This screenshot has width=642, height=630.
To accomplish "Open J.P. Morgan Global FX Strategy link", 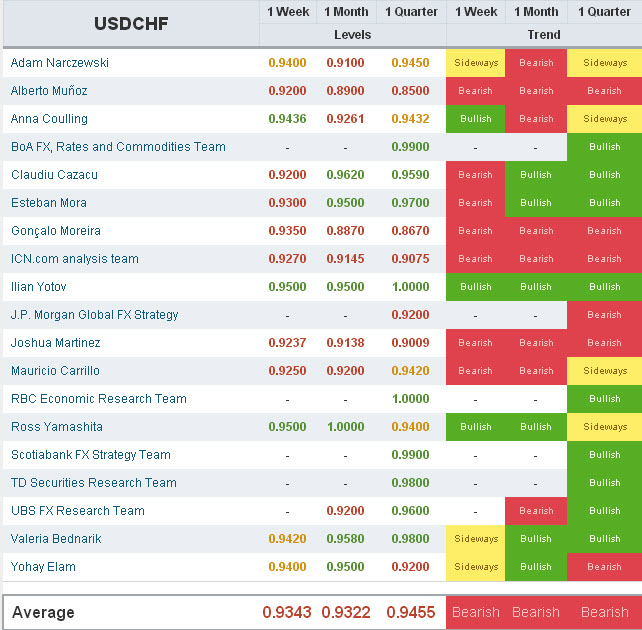I will 95,315.
